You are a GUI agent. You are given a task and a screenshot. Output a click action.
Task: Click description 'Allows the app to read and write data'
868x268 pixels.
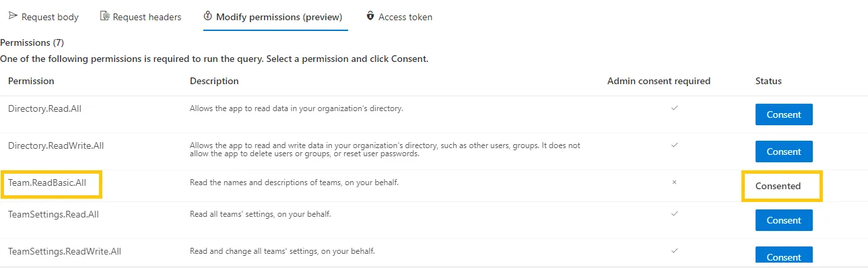pyautogui.click(x=385, y=149)
